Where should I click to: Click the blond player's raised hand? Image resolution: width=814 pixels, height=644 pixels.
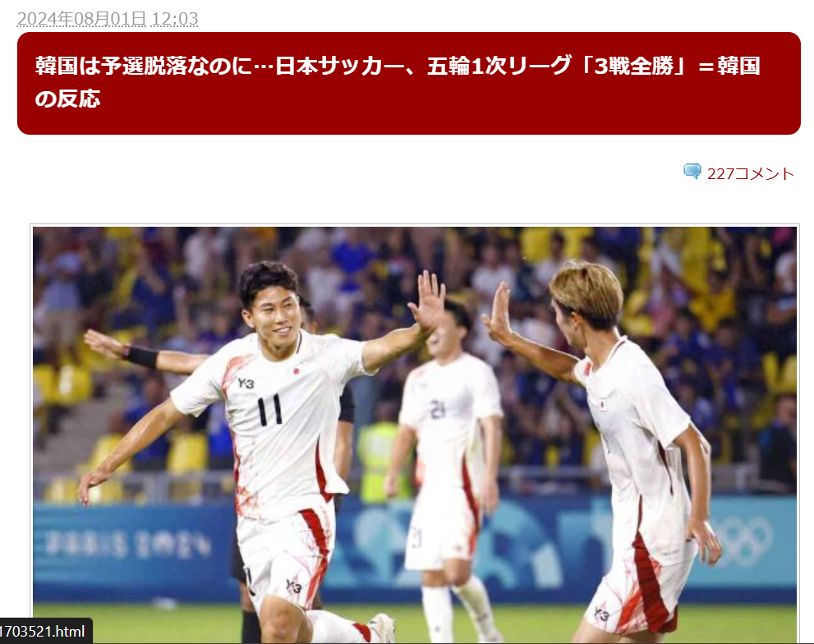[497, 310]
